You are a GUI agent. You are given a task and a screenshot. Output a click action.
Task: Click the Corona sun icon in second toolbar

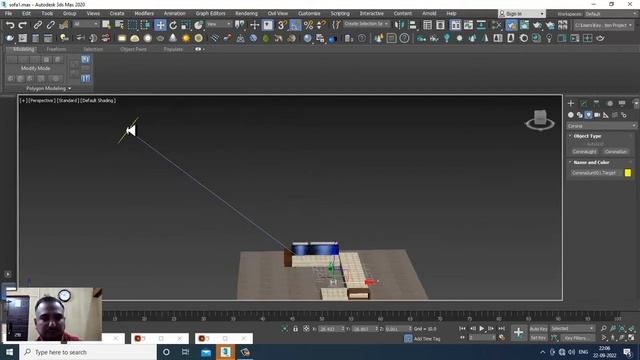pos(186,38)
